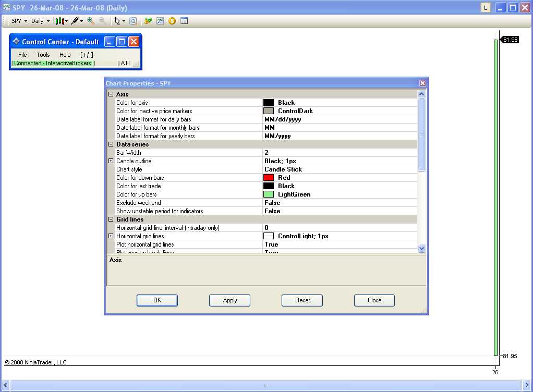This screenshot has height=392, width=533.
Task: Click the data box icon in the toolbar
Action: [134, 21]
